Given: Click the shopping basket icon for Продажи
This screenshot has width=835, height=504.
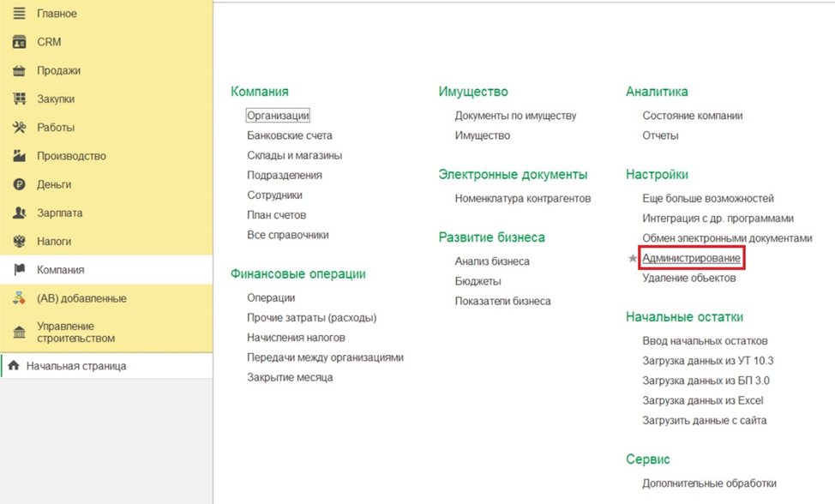Looking at the screenshot, I should pyautogui.click(x=19, y=70).
